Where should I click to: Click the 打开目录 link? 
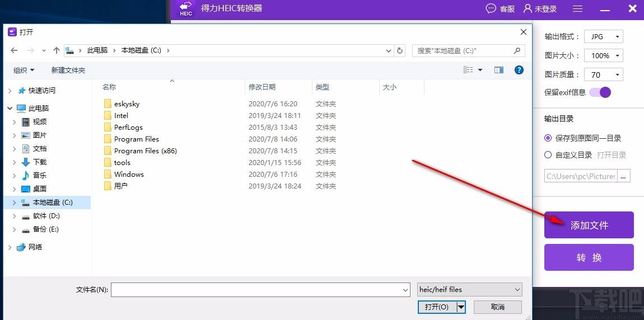(611, 155)
